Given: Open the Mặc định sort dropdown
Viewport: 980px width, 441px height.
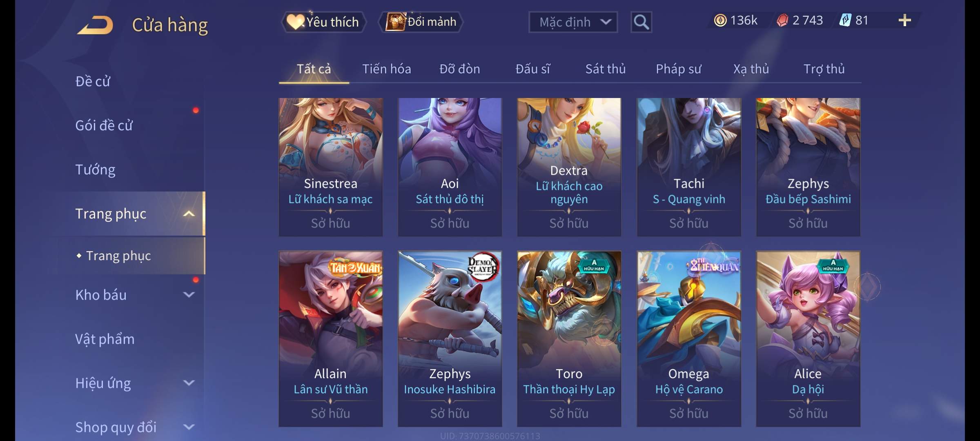Looking at the screenshot, I should [573, 22].
